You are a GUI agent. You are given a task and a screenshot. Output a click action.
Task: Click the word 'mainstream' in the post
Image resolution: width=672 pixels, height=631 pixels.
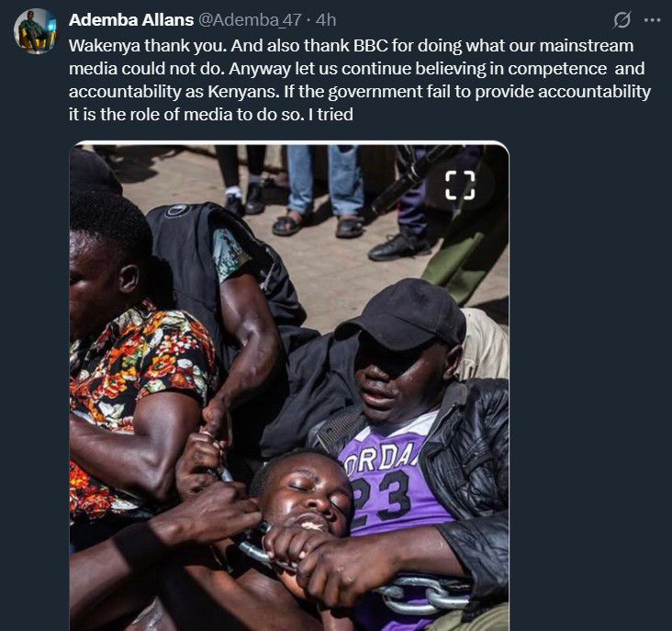pos(587,45)
